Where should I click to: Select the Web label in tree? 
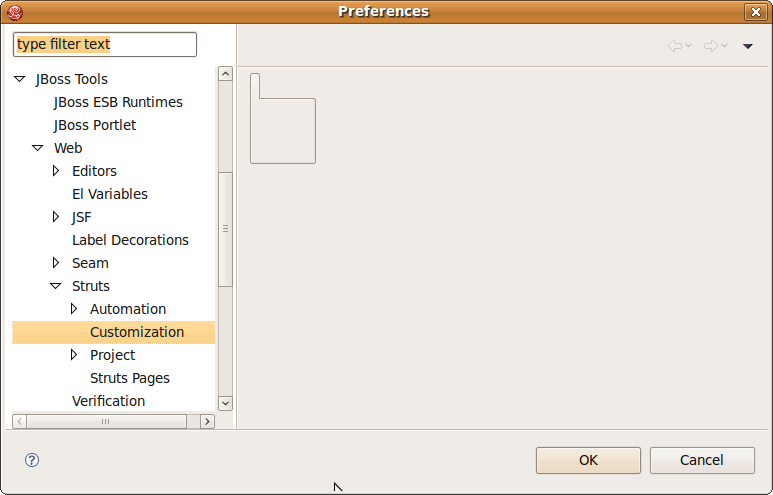[68, 148]
